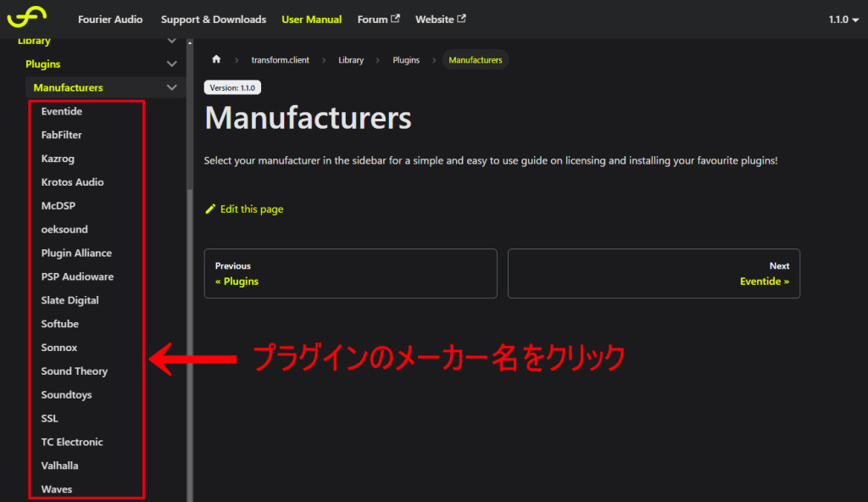The width and height of the screenshot is (868, 502).
Task: Open the Valhalla manufacturer page
Action: [x=60, y=466]
